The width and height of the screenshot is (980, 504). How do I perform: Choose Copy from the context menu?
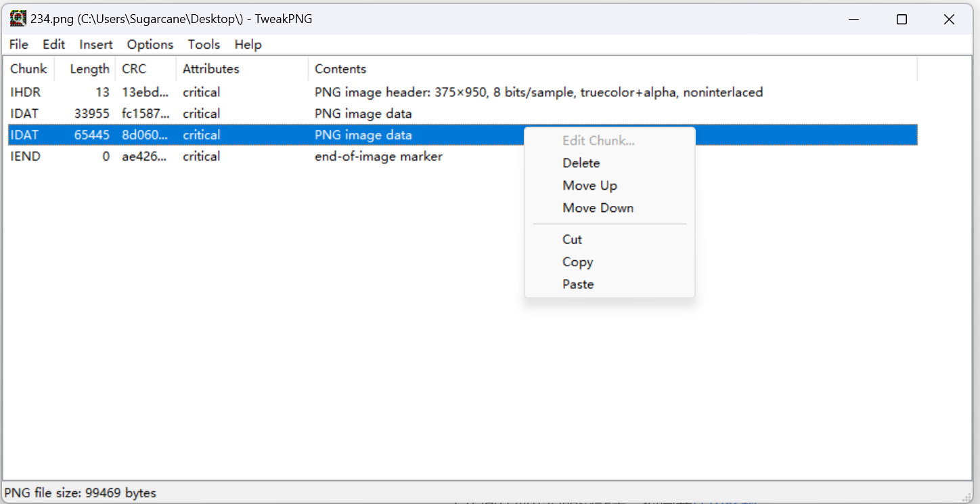tap(577, 262)
